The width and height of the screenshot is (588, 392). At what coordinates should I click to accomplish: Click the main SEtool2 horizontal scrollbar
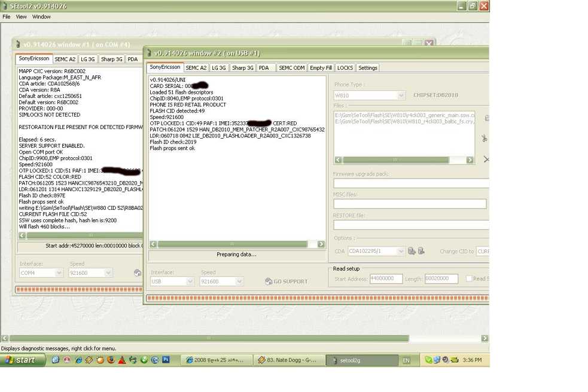click(245, 338)
